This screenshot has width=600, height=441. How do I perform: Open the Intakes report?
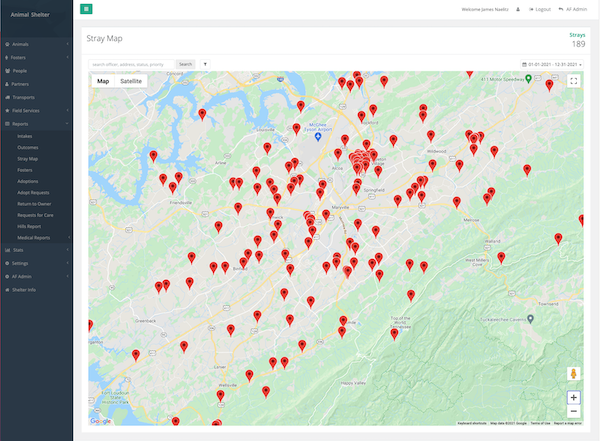24,136
